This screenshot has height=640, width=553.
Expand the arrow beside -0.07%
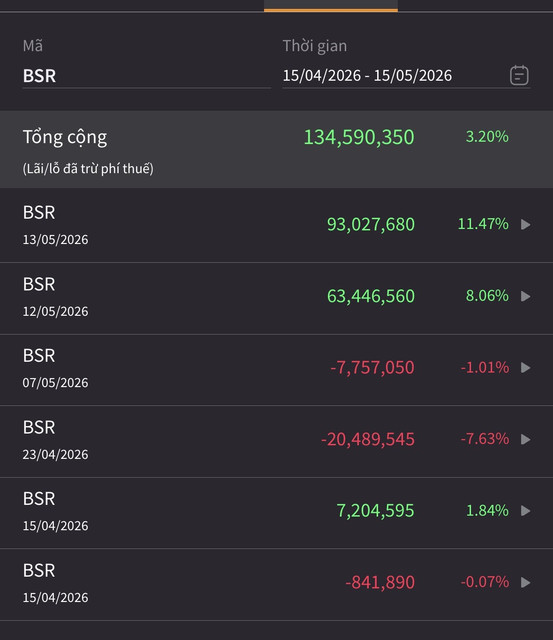tap(526, 582)
